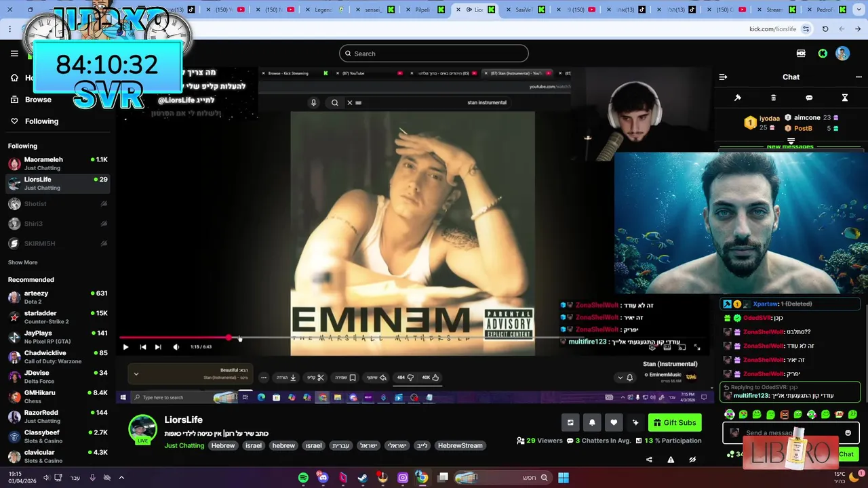This screenshot has width=868, height=488.
Task: Toggle the crossed-eye hide icon below stats
Action: point(692,460)
